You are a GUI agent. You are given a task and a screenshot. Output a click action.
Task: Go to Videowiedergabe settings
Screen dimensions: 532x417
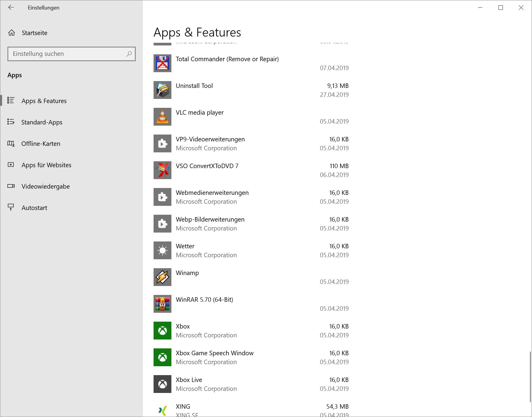45,187
